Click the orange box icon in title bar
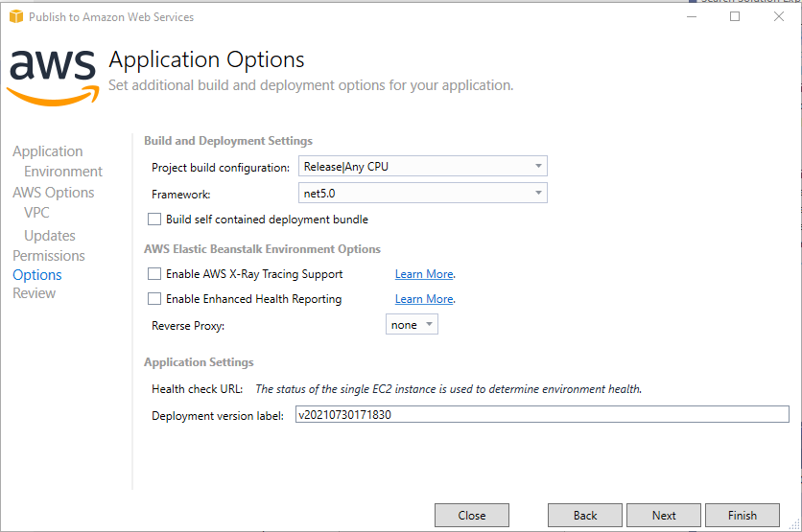 [x=14, y=16]
